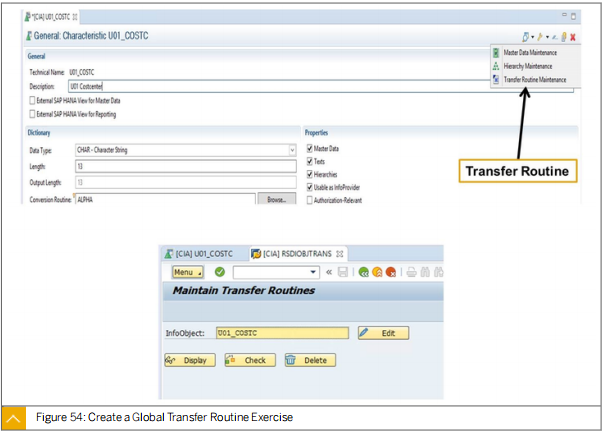The width and height of the screenshot is (602, 431).
Task: Click the red Cancel icon in SAP toolbar
Action: coord(391,272)
